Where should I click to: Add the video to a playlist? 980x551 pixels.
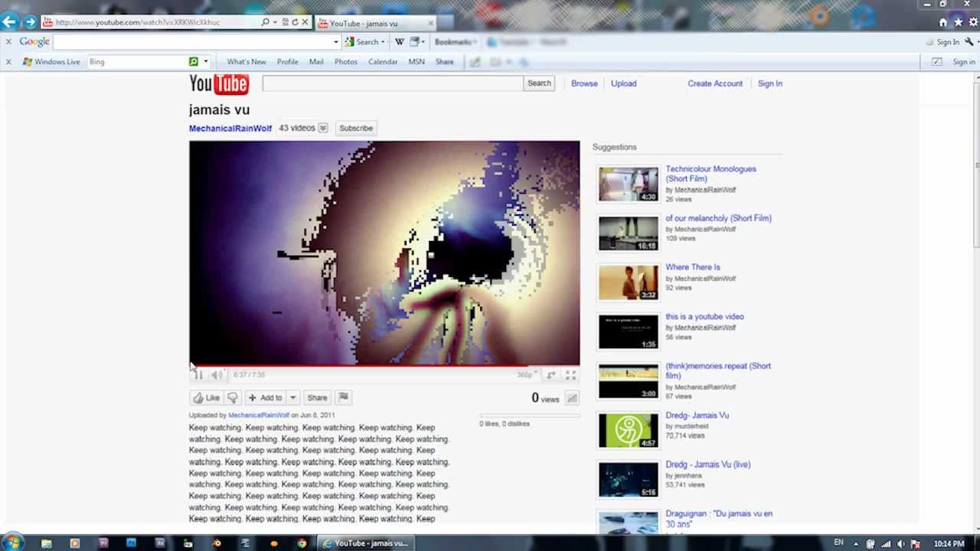click(265, 397)
